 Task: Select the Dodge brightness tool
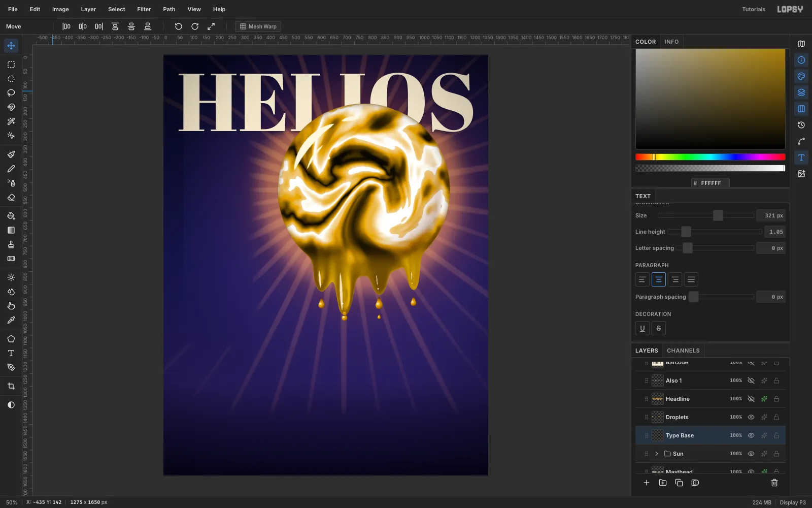(x=11, y=277)
